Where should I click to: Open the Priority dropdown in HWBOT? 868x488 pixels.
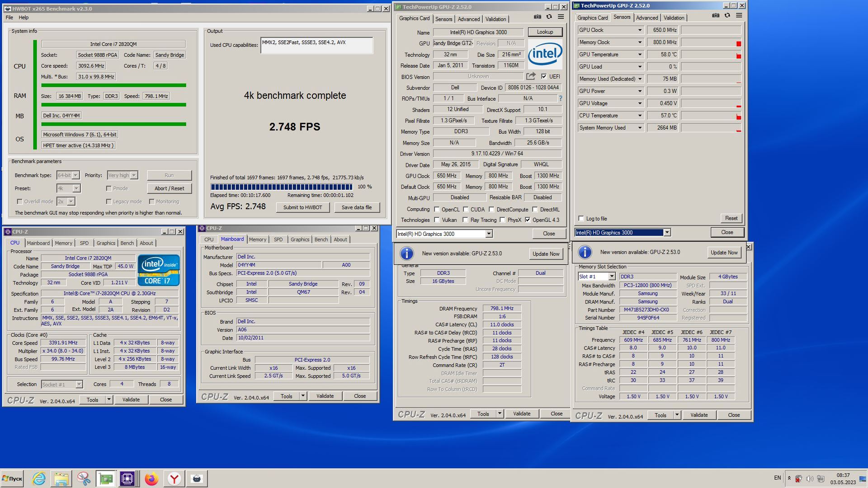(134, 175)
